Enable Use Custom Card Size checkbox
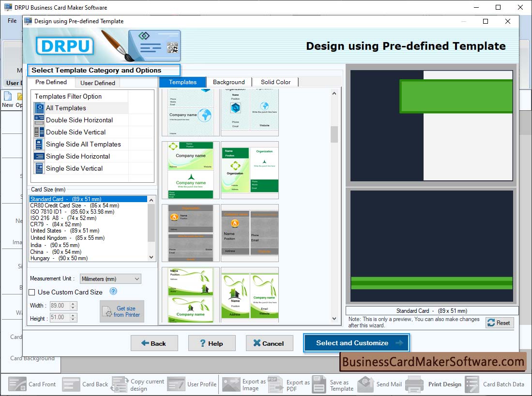The image size is (532, 396). pyautogui.click(x=32, y=292)
